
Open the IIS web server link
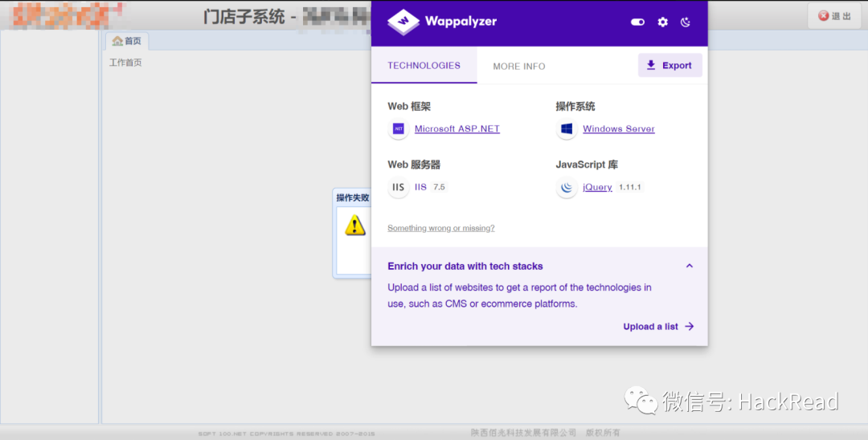[420, 187]
